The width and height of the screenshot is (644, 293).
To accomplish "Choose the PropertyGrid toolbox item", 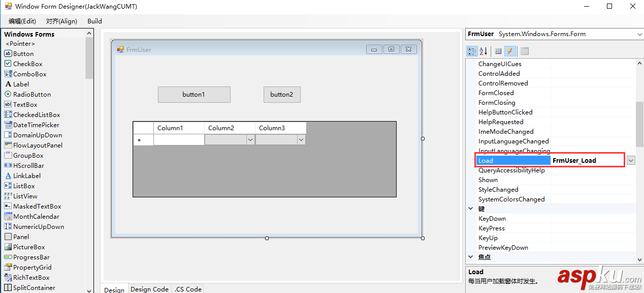I will 28,267.
